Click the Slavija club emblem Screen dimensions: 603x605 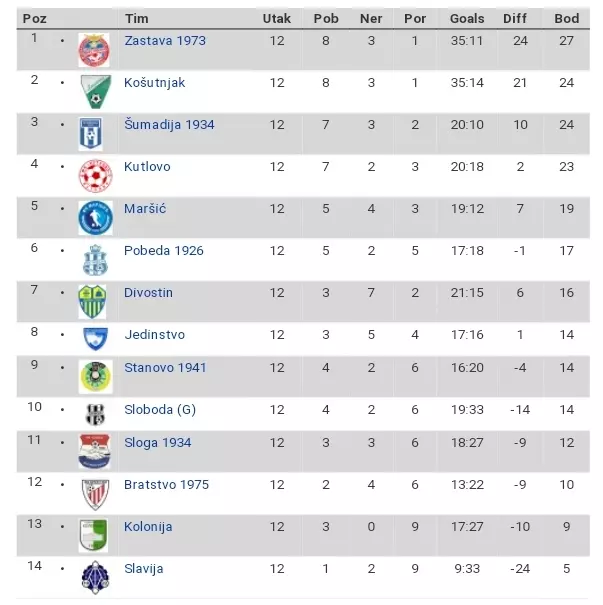96,577
